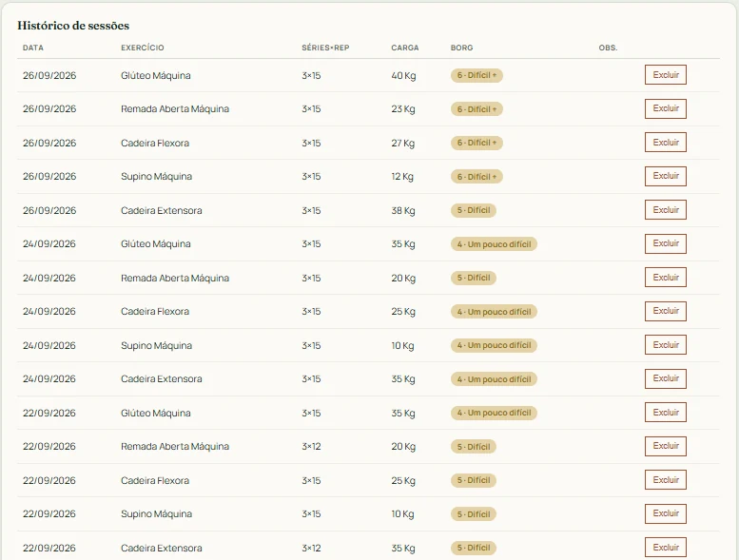This screenshot has height=560, width=739.
Task: Click the 6 - Difícil + badge for 12 Kg row
Action: pos(476,177)
